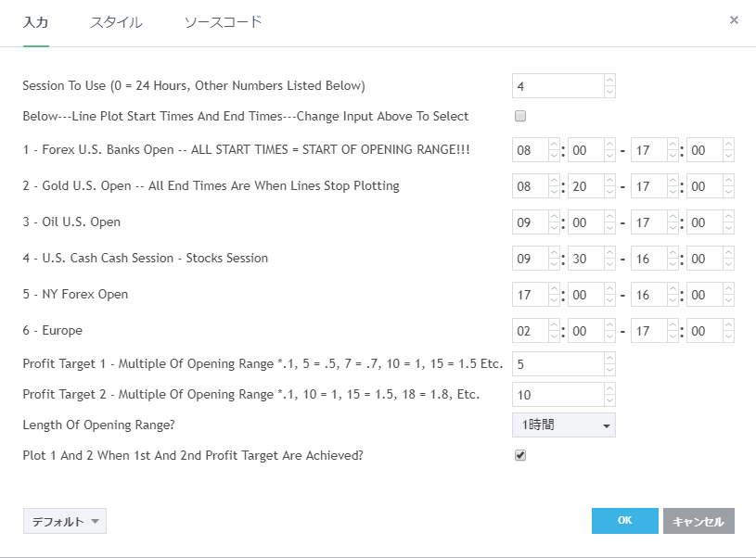Decrease Gold U.S. Open start minute
Image resolution: width=756 pixels, height=558 pixels.
[x=609, y=191]
